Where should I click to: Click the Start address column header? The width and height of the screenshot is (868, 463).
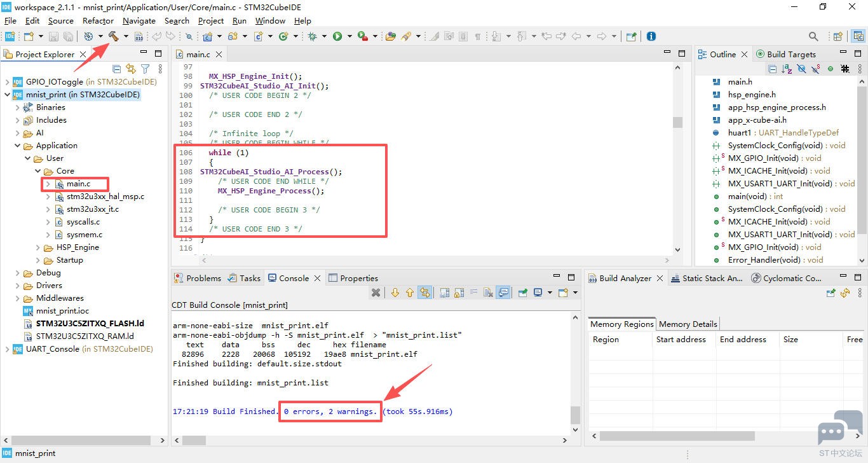684,340
